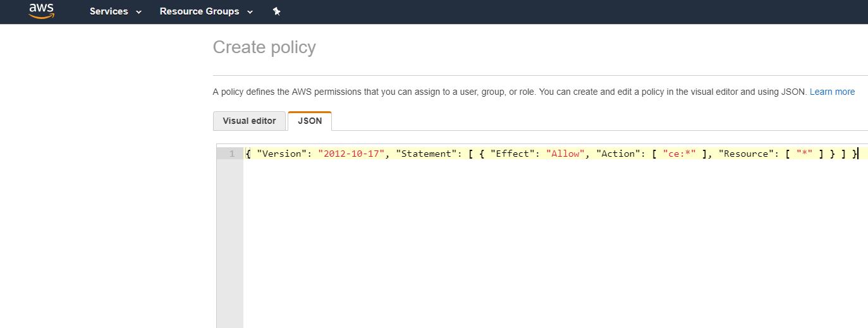Place cursor on the "Allow" value
The width and height of the screenshot is (868, 328).
[x=566, y=154]
